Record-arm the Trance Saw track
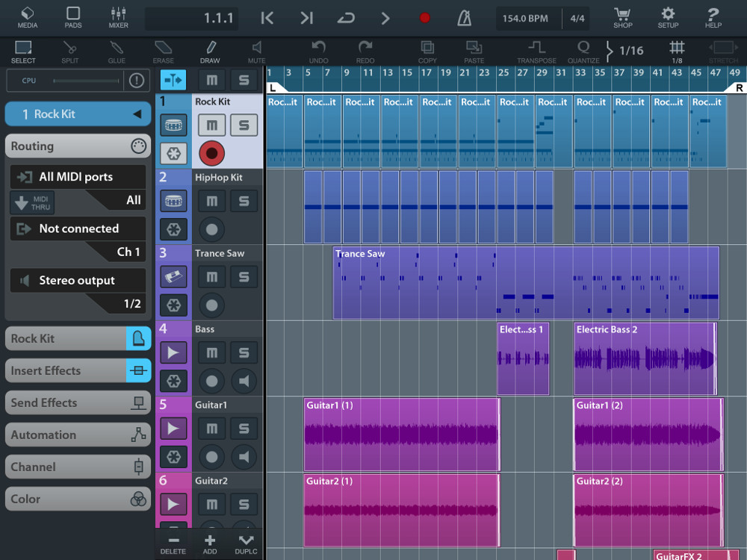This screenshot has width=747, height=560. [211, 305]
